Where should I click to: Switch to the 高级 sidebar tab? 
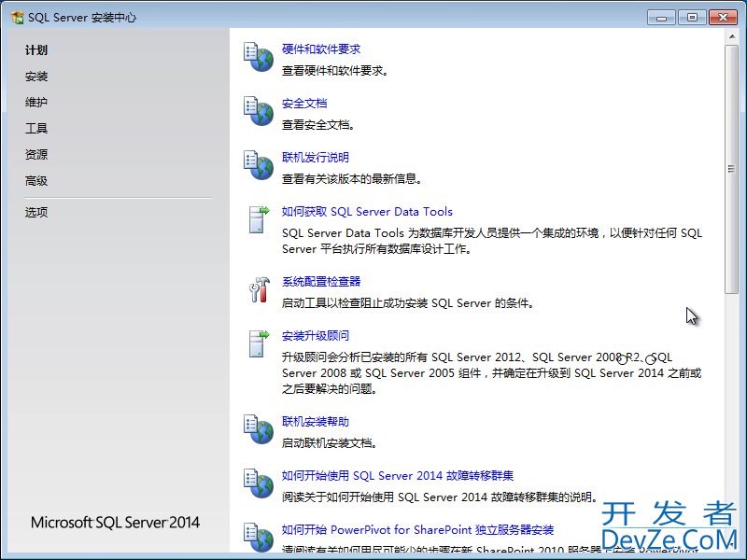click(x=36, y=180)
